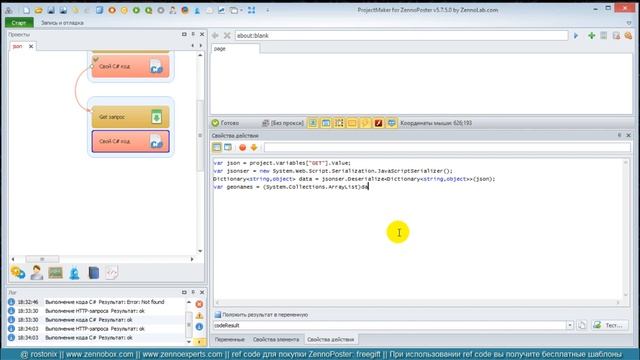Filter log by errors red icon
Screen dimensions: 640x360
pos(199,304)
